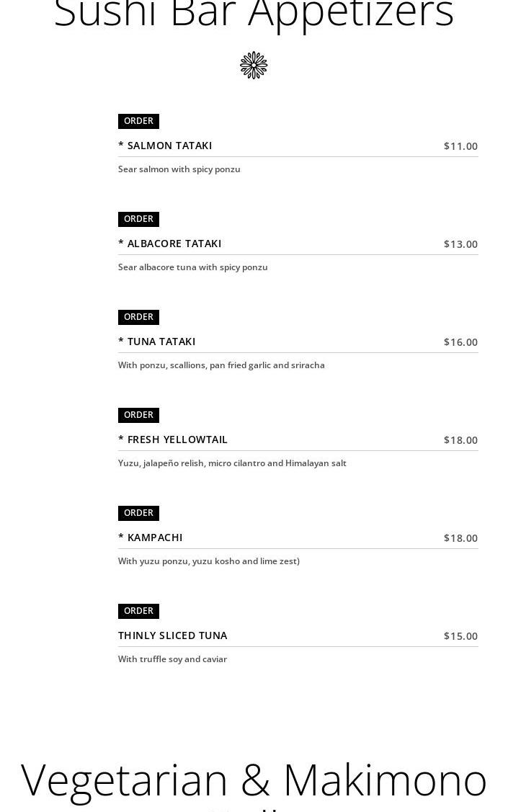This screenshot has height=812, width=508.
Task: Click the truffle soy and caviar description
Action: [172, 659]
